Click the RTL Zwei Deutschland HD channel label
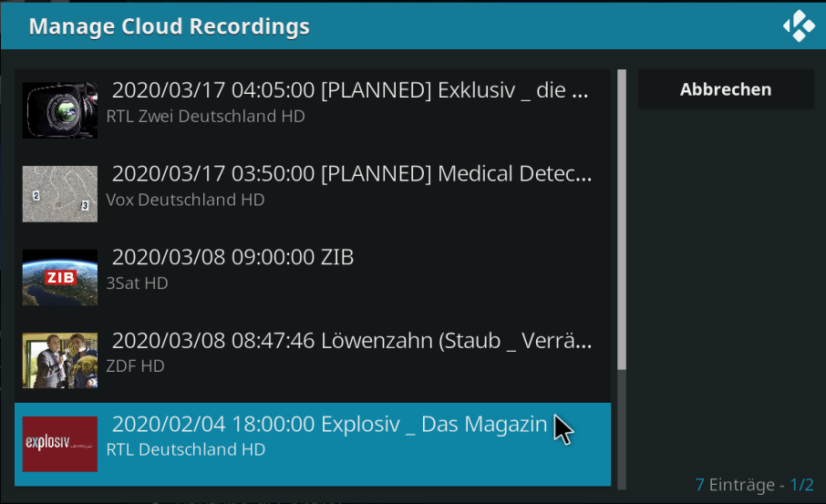826x504 pixels. click(205, 117)
